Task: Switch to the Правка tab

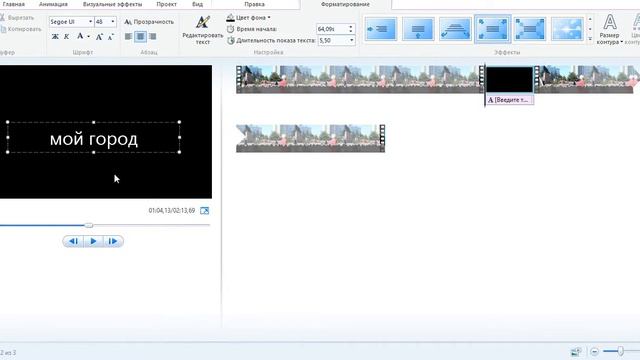Action: tap(254, 4)
